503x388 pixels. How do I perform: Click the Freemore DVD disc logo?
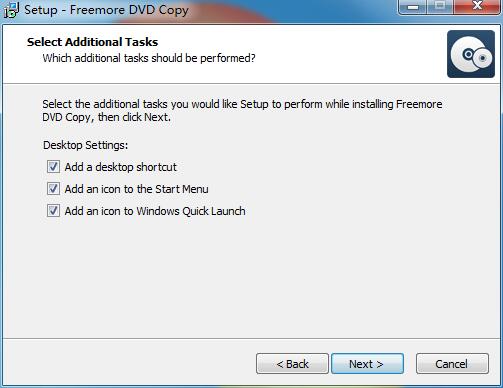pos(471,54)
